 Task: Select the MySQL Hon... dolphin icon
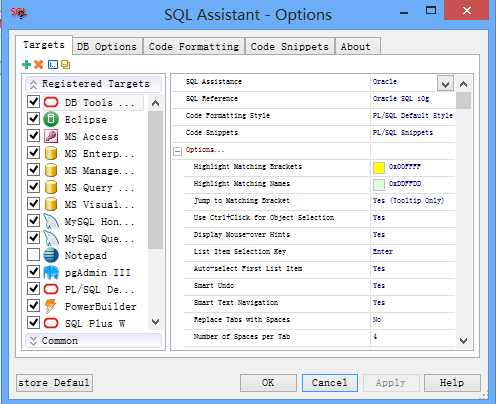(51, 221)
